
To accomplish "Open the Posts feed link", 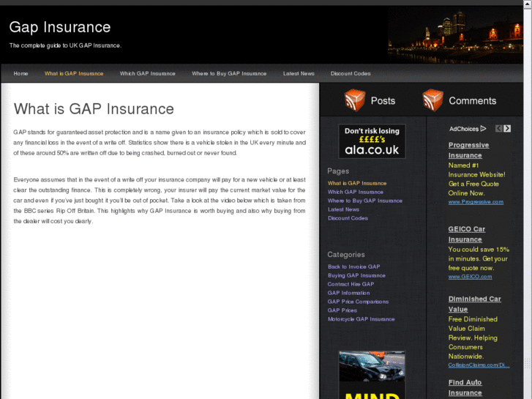I will (x=383, y=100).
